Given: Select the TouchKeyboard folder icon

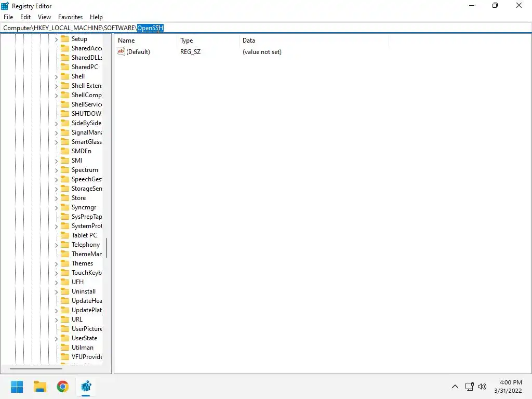Looking at the screenshot, I should click(65, 272).
